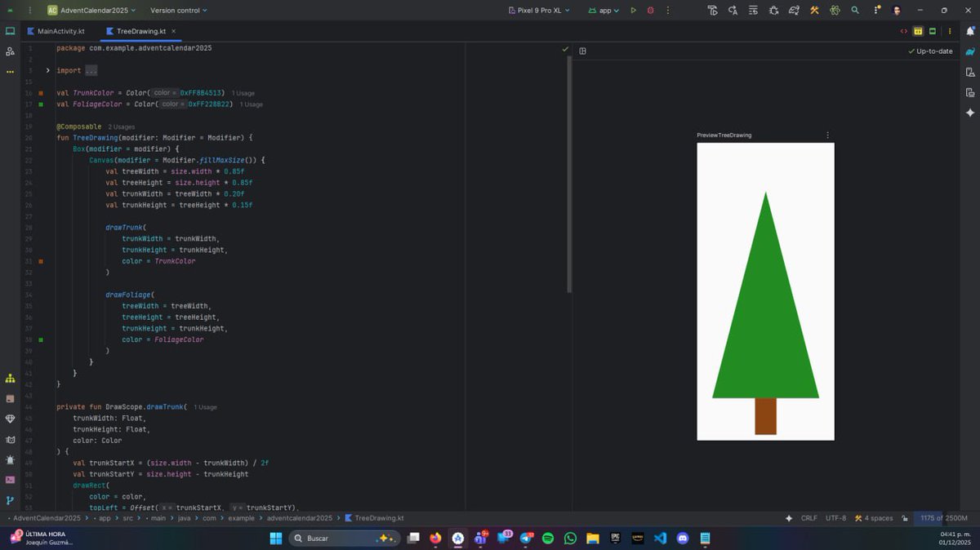The image size is (980, 550).
Task: Click the Buscar taskbar search box
Action: 344,539
